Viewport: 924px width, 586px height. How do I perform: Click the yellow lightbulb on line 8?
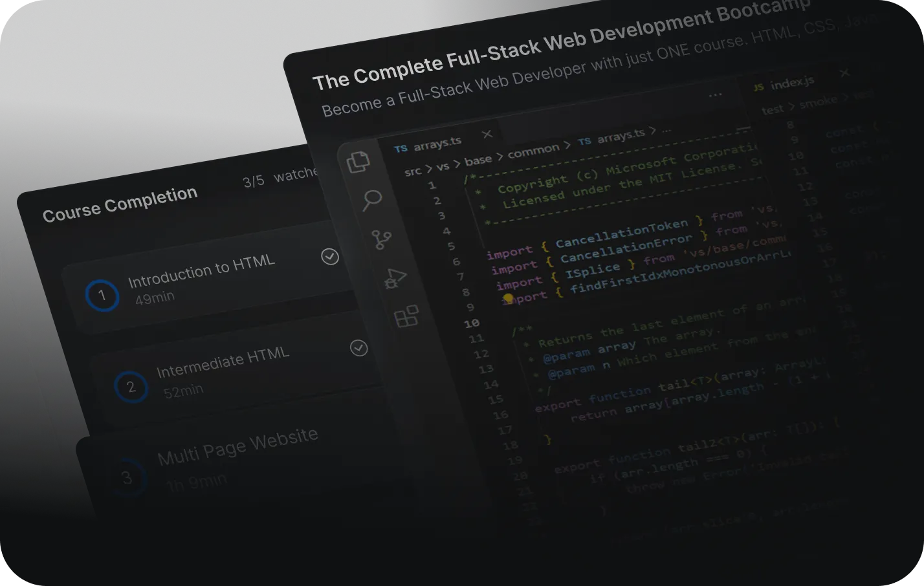tap(508, 298)
